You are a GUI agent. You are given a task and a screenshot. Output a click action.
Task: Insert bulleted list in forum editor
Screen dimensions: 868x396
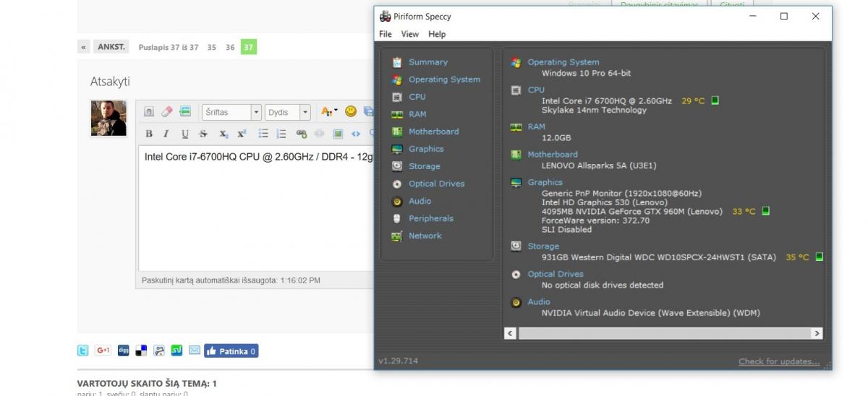263,134
